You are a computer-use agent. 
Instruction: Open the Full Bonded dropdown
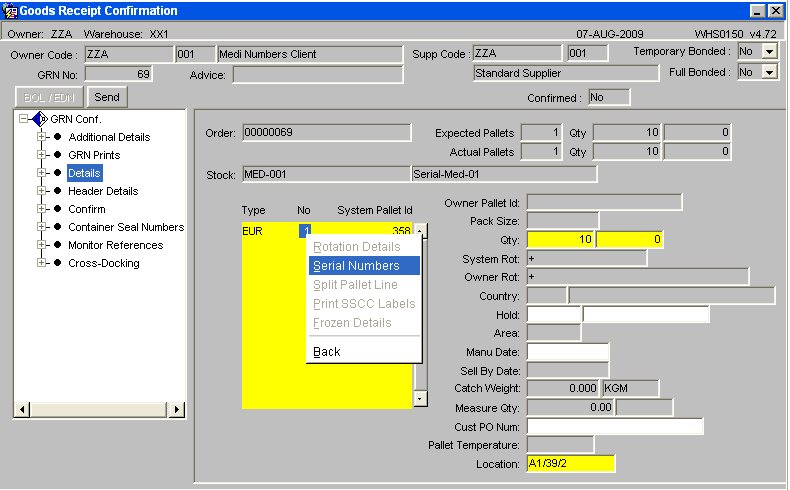(x=769, y=73)
